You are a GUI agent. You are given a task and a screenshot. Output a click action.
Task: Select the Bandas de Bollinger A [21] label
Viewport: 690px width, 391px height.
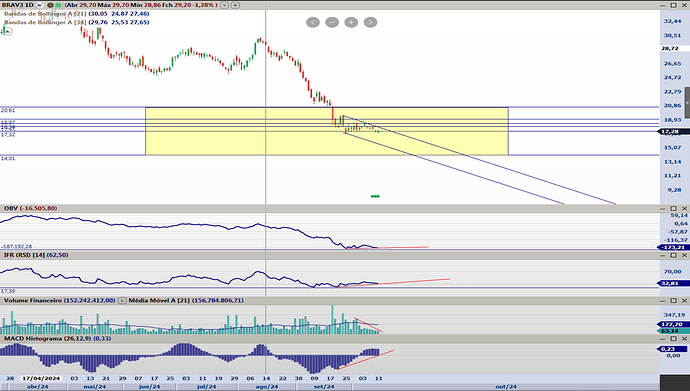45,14
